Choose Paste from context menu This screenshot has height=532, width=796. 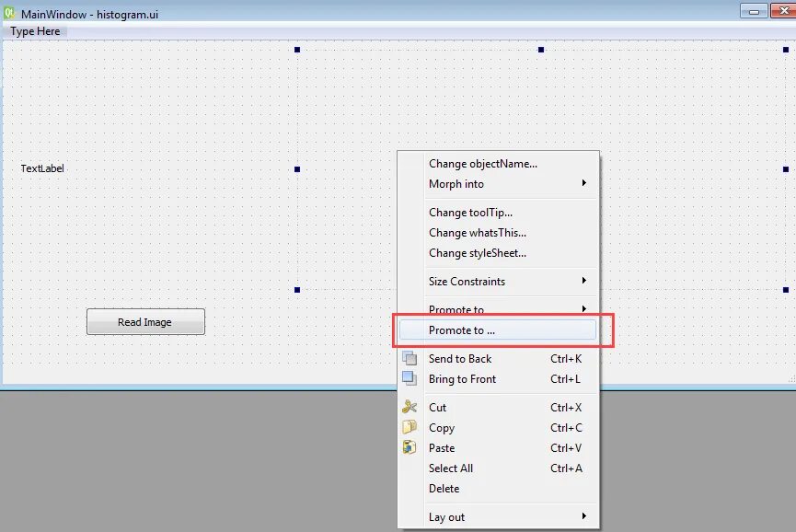click(498, 447)
